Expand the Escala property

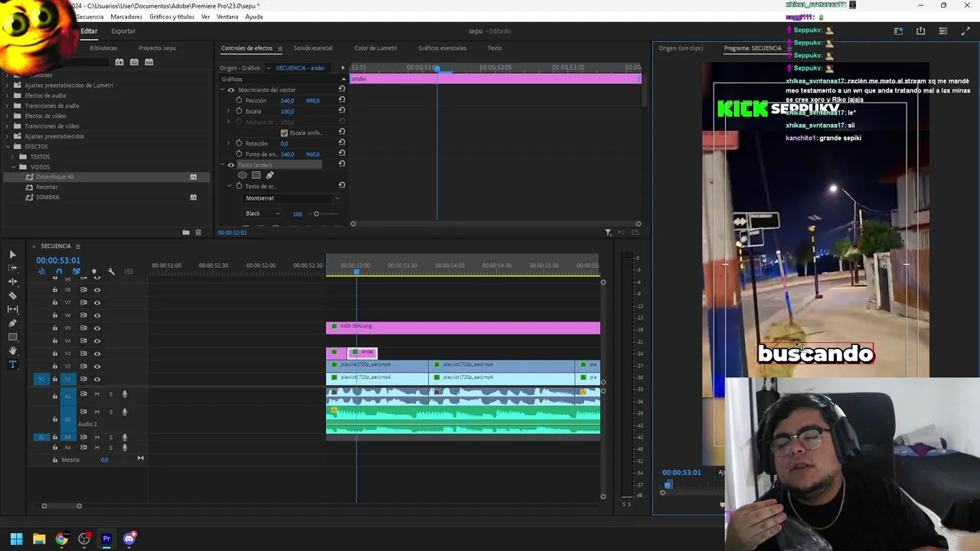tap(228, 111)
